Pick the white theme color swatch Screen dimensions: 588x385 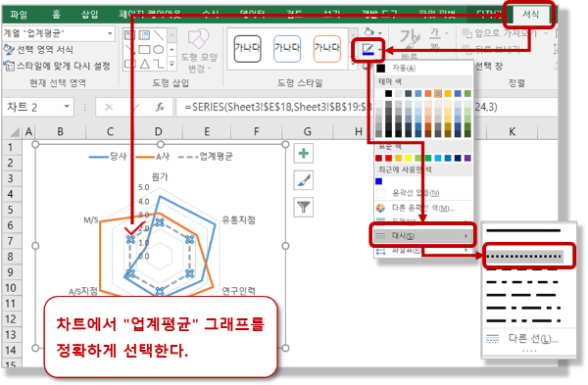click(379, 93)
